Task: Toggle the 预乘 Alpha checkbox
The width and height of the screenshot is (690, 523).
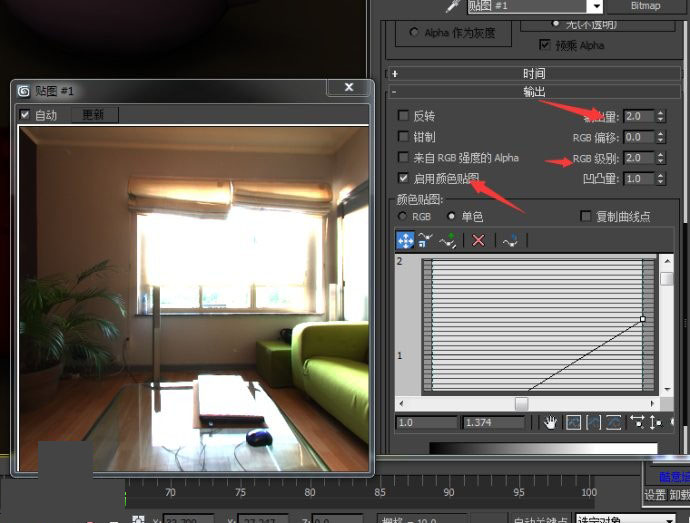Action: pos(544,44)
